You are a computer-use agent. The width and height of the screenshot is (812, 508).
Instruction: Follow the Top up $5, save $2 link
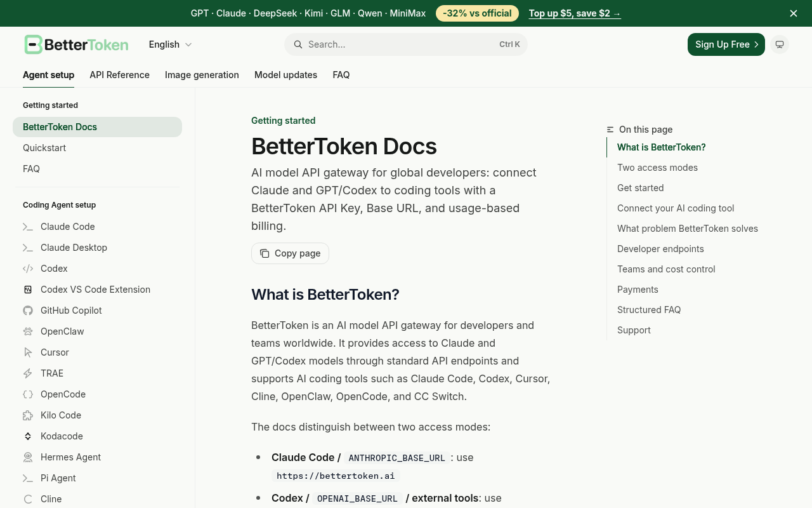click(x=575, y=13)
